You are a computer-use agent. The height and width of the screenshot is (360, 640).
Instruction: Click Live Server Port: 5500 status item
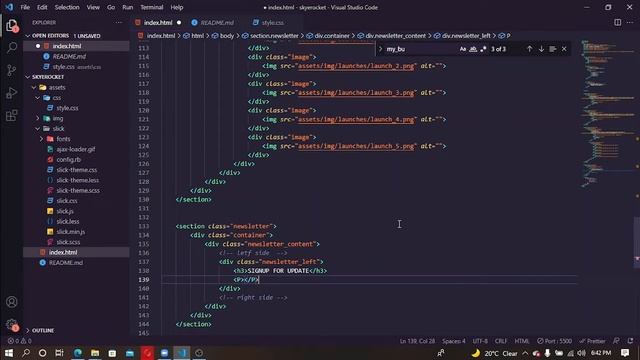click(x=554, y=341)
